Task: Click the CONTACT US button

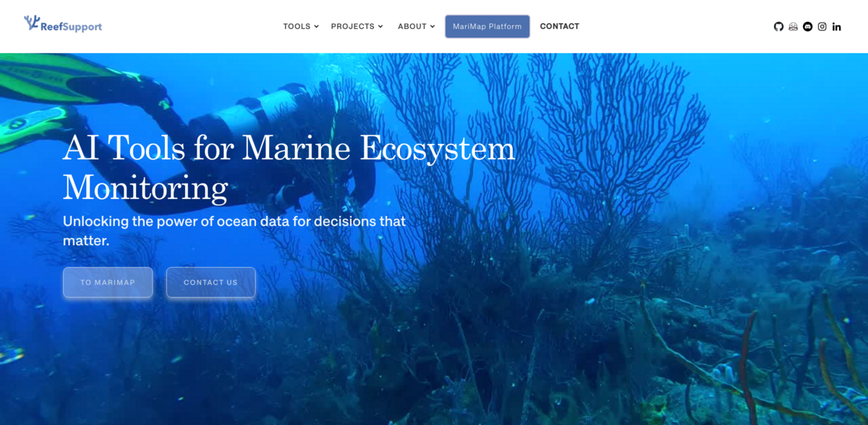Action: pos(210,282)
